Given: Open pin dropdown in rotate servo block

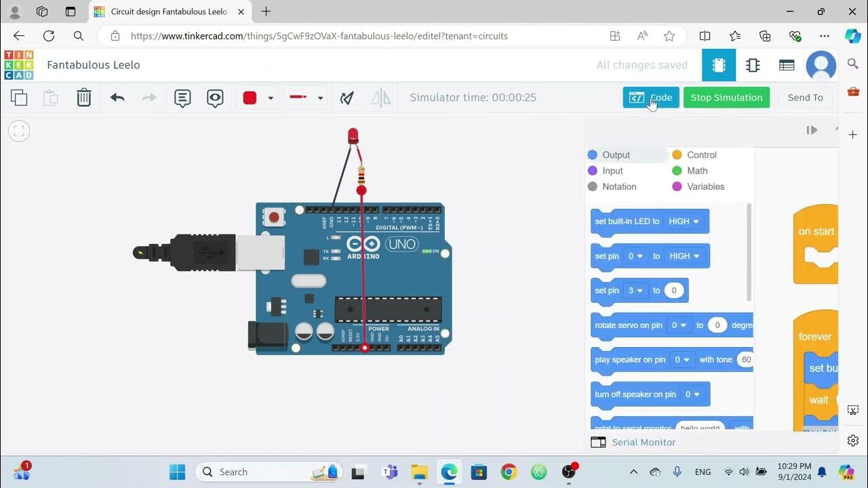Looking at the screenshot, I should click(679, 325).
